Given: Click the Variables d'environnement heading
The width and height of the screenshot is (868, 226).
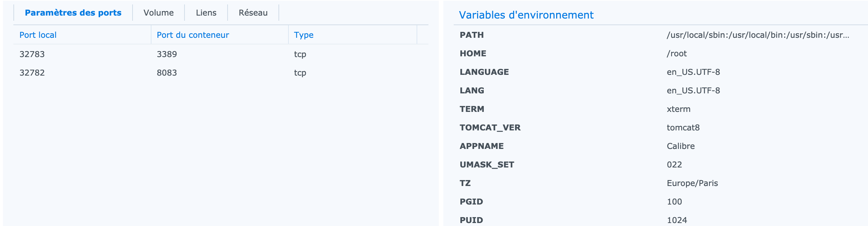Looking at the screenshot, I should pos(526,15).
